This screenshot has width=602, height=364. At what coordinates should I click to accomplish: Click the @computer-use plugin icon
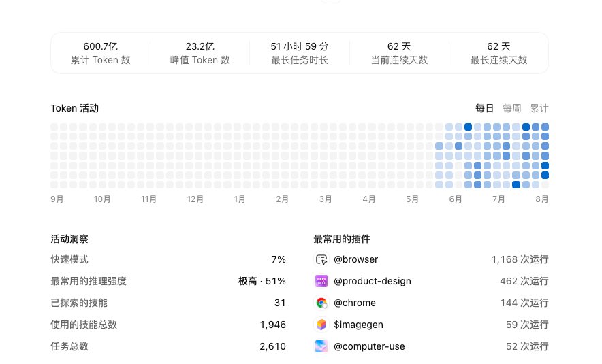(321, 346)
